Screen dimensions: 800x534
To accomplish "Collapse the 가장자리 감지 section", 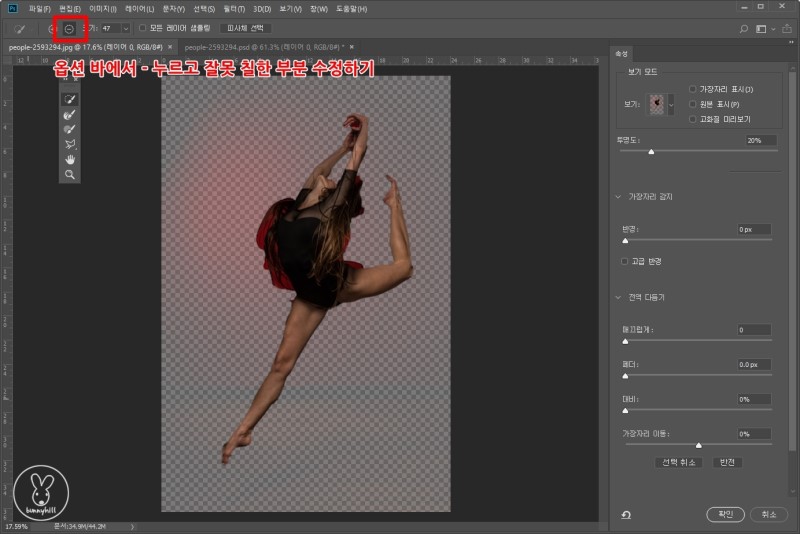I will [x=619, y=197].
